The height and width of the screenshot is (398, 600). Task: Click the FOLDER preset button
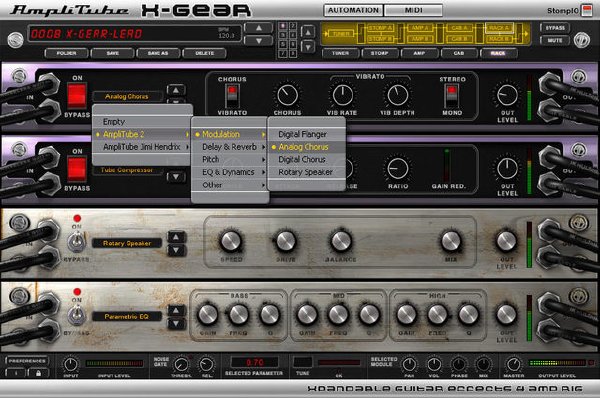[67, 53]
